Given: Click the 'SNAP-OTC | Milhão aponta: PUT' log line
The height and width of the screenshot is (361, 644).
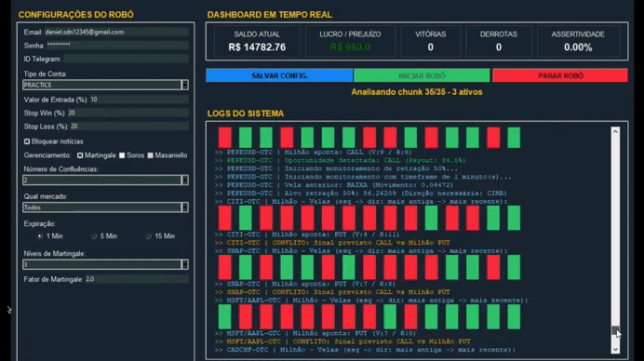Looking at the screenshot, I should click(304, 284).
